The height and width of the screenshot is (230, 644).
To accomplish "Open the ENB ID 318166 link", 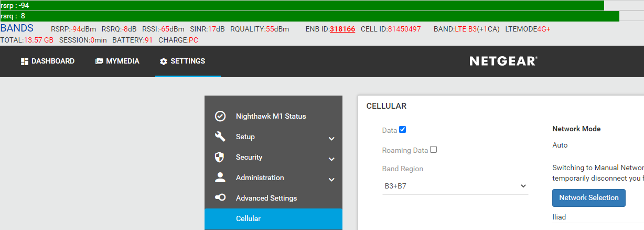I will coord(342,29).
